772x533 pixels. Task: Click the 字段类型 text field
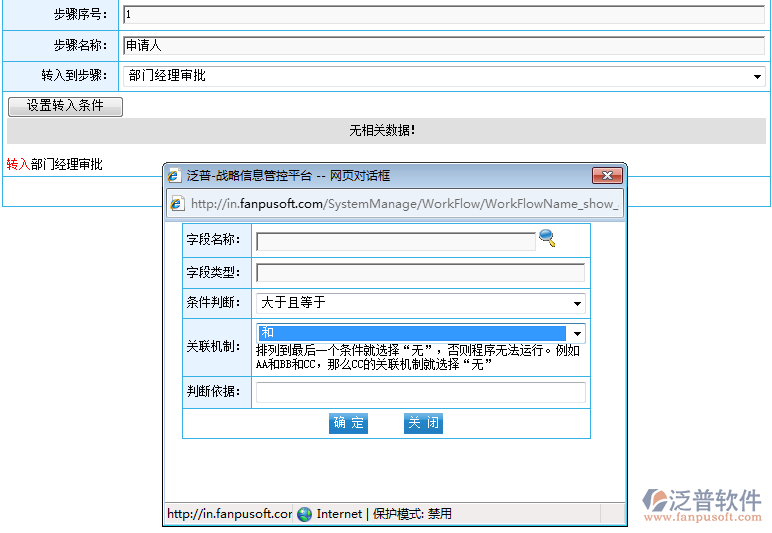click(420, 273)
